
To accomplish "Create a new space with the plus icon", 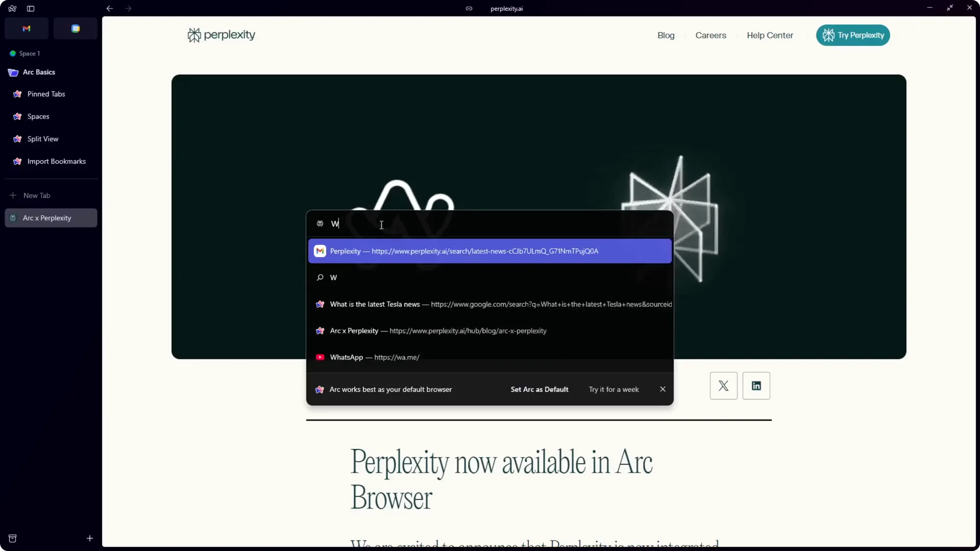I will pyautogui.click(x=90, y=538).
